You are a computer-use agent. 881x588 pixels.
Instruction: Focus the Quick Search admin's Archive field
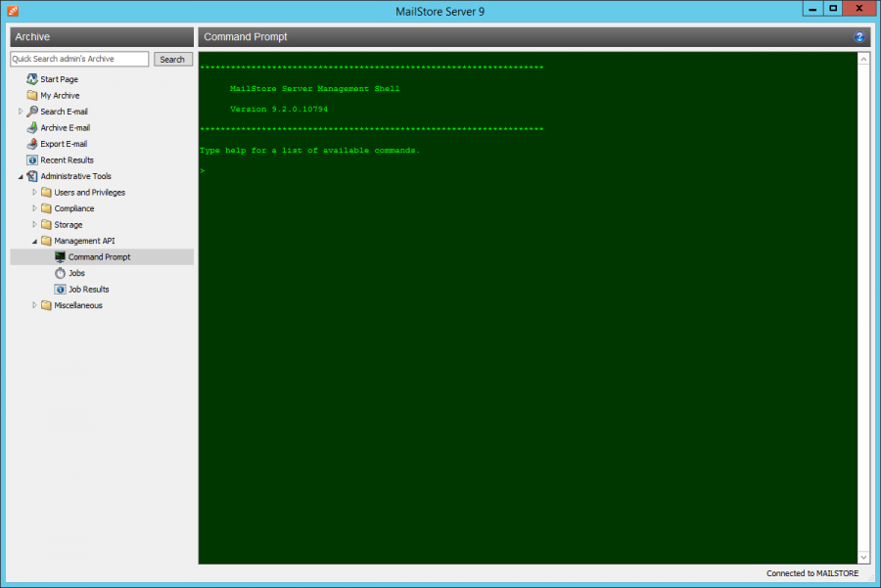click(79, 60)
